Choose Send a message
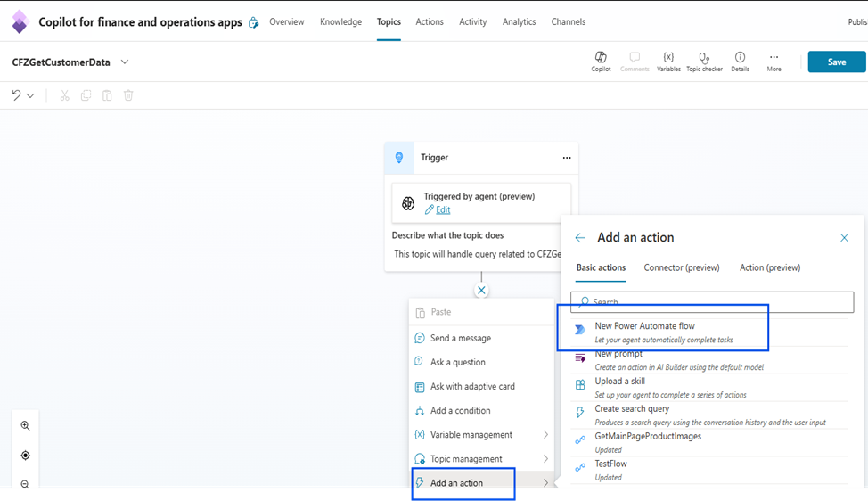Image resolution: width=868 pixels, height=501 pixels. click(x=481, y=338)
